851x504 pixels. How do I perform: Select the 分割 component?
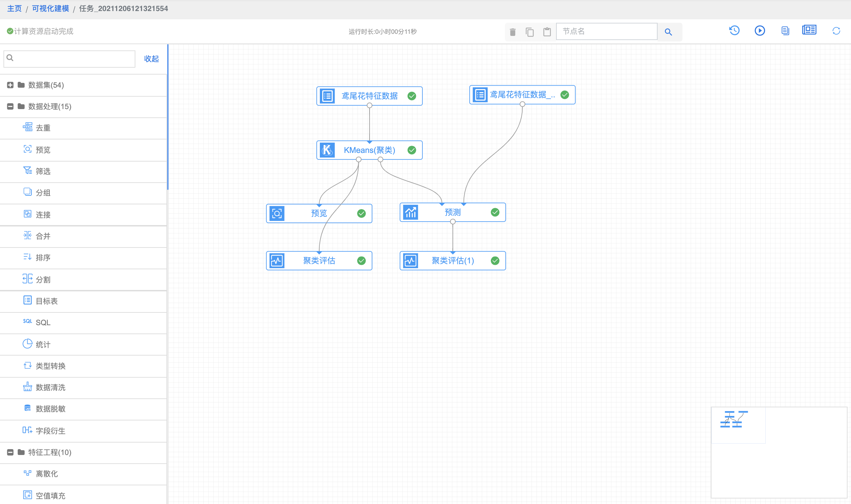click(x=83, y=280)
